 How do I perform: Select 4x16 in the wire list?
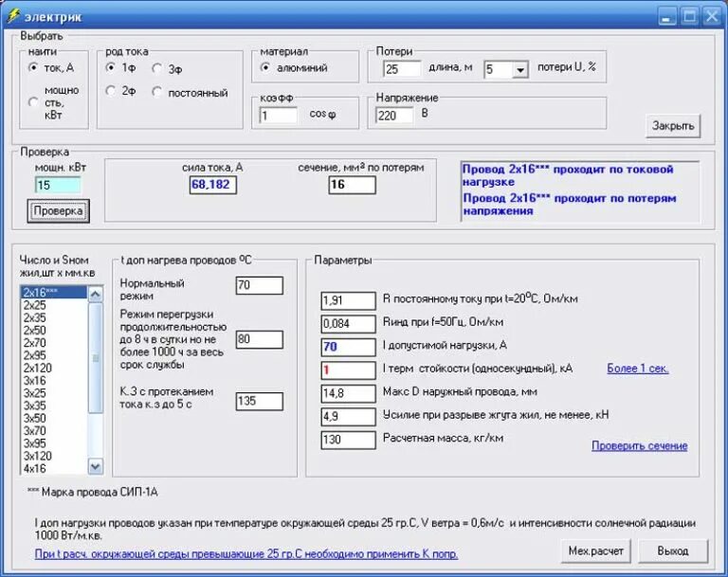pyautogui.click(x=54, y=468)
